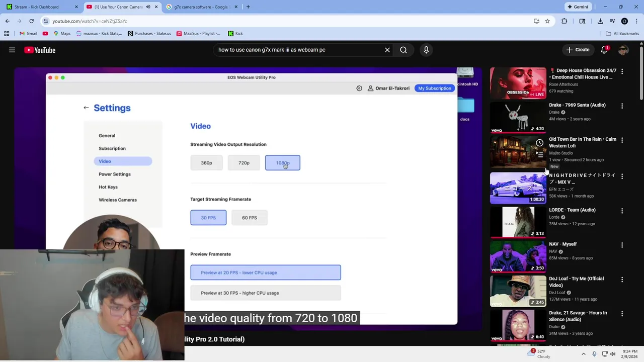644x362 pixels.
Task: Open YouTube notifications bell
Action: (x=604, y=50)
